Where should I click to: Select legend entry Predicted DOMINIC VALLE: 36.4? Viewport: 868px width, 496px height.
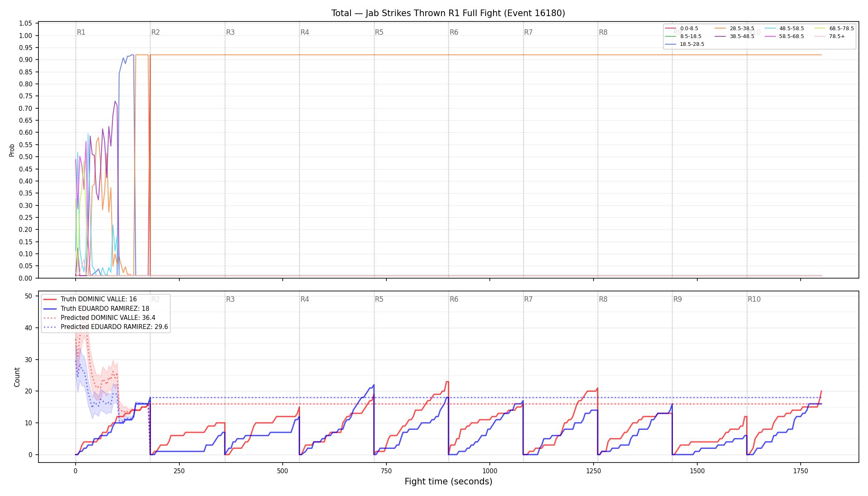coord(99,318)
